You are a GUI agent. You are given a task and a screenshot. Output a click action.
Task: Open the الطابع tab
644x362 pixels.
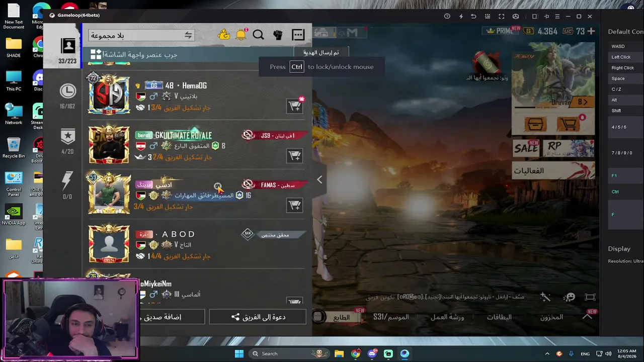(341, 317)
